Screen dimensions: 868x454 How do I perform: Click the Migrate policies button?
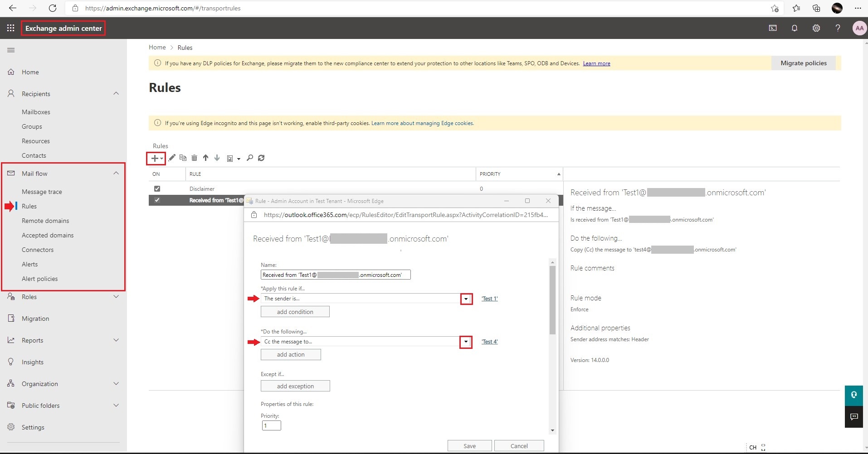click(804, 63)
